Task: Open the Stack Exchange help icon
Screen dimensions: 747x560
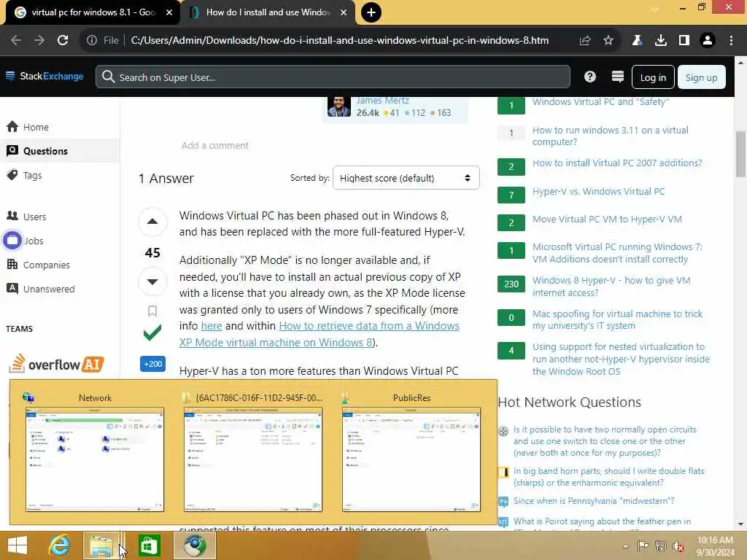Action: [x=589, y=77]
